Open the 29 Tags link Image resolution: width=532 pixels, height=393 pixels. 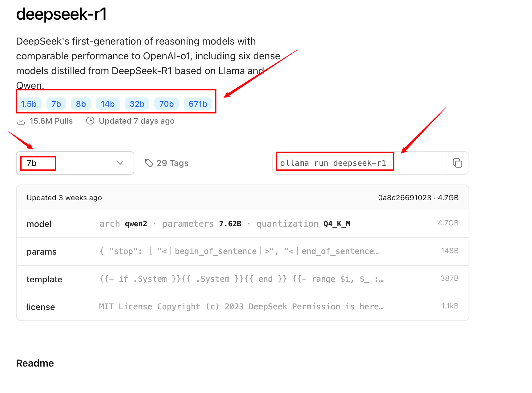coord(172,163)
